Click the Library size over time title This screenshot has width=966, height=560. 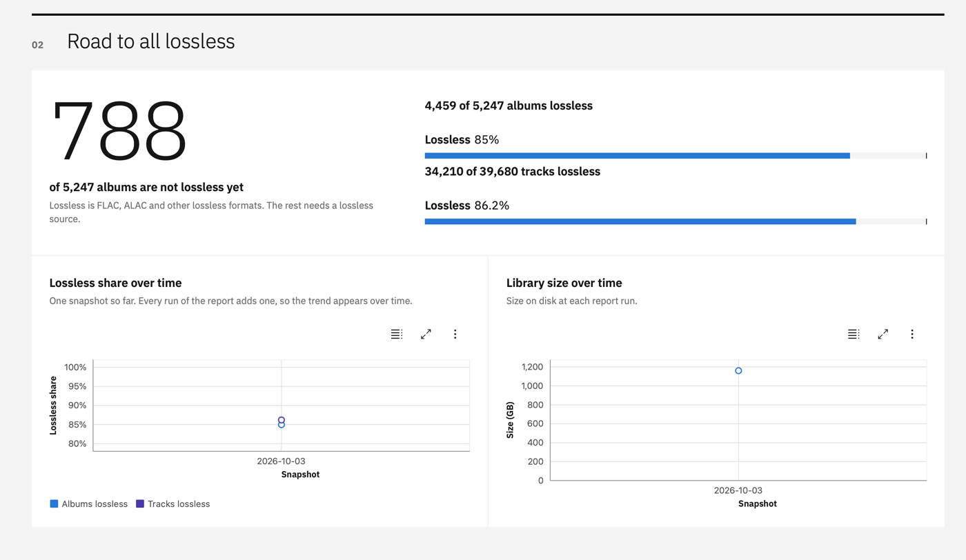pyautogui.click(x=564, y=283)
